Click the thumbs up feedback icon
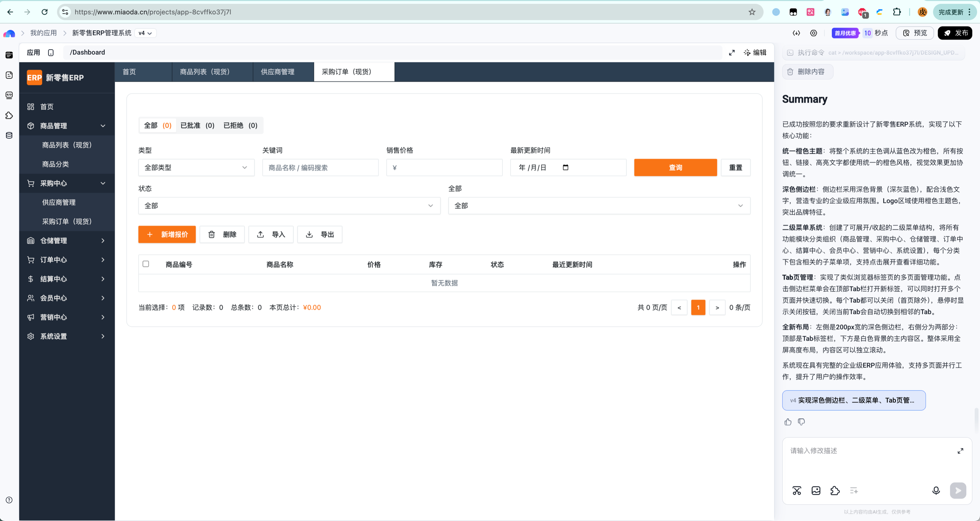This screenshot has width=980, height=521. pyautogui.click(x=788, y=422)
